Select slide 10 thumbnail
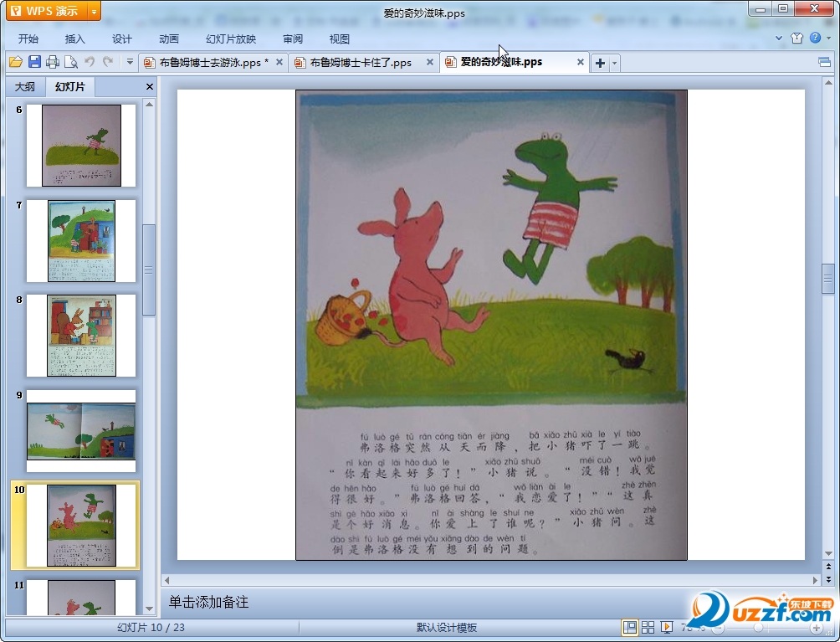Image resolution: width=840 pixels, height=642 pixels. [81, 526]
